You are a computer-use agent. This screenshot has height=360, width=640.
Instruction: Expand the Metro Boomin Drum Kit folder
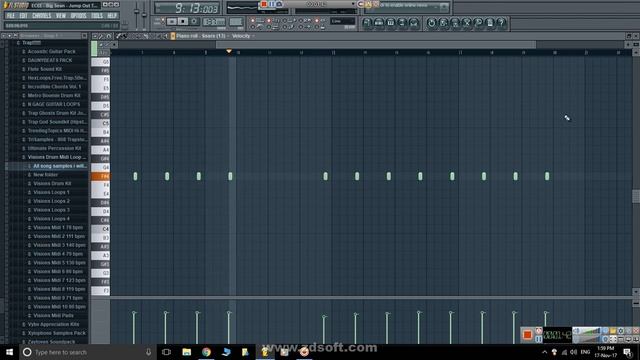point(53,96)
